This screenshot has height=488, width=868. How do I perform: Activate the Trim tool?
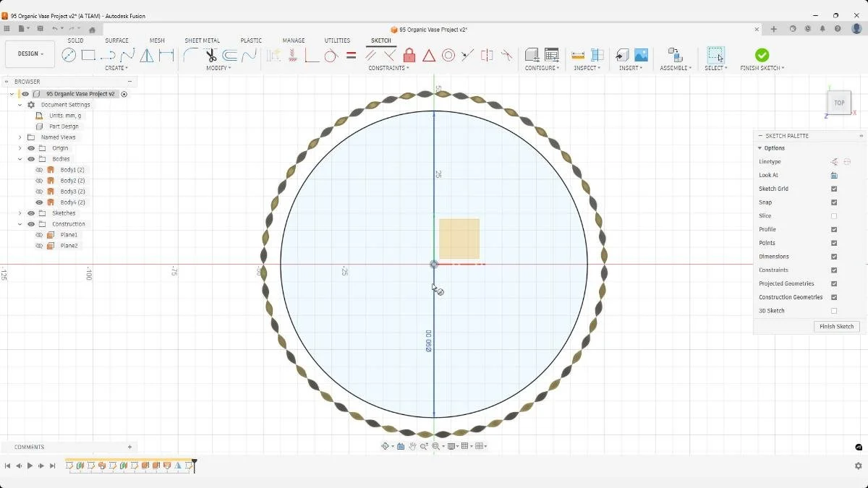coord(210,55)
